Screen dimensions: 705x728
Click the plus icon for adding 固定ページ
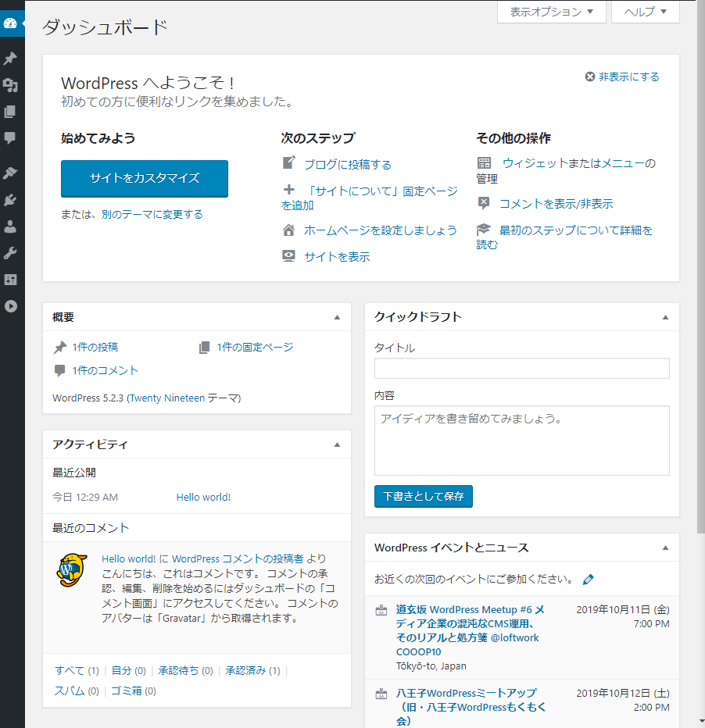tap(289, 190)
